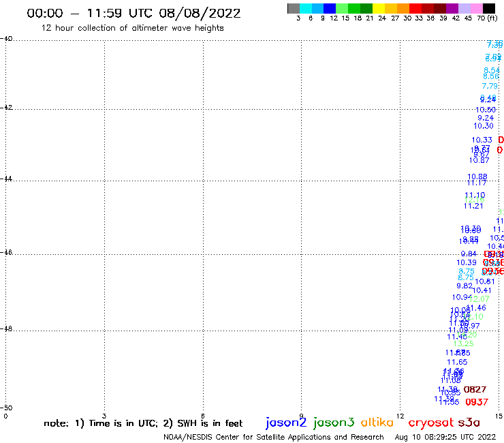Select the cryosat legend label
504x443 pixels.
pyautogui.click(x=430, y=423)
